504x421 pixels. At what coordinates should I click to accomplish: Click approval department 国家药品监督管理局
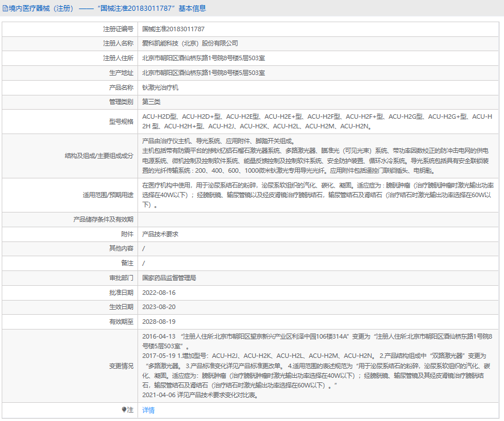pos(169,278)
